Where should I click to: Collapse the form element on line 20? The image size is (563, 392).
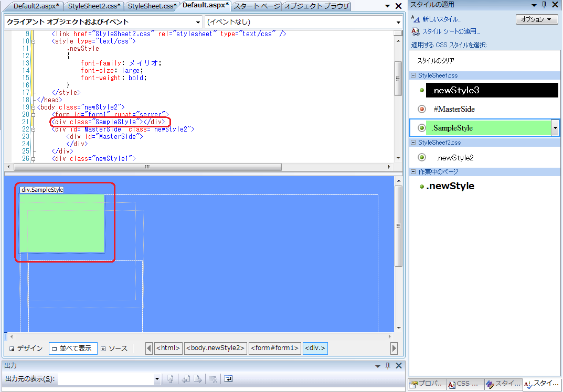click(34, 115)
